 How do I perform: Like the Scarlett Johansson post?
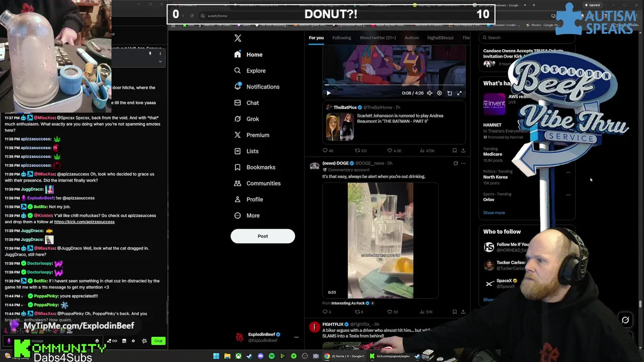pyautogui.click(x=394, y=150)
